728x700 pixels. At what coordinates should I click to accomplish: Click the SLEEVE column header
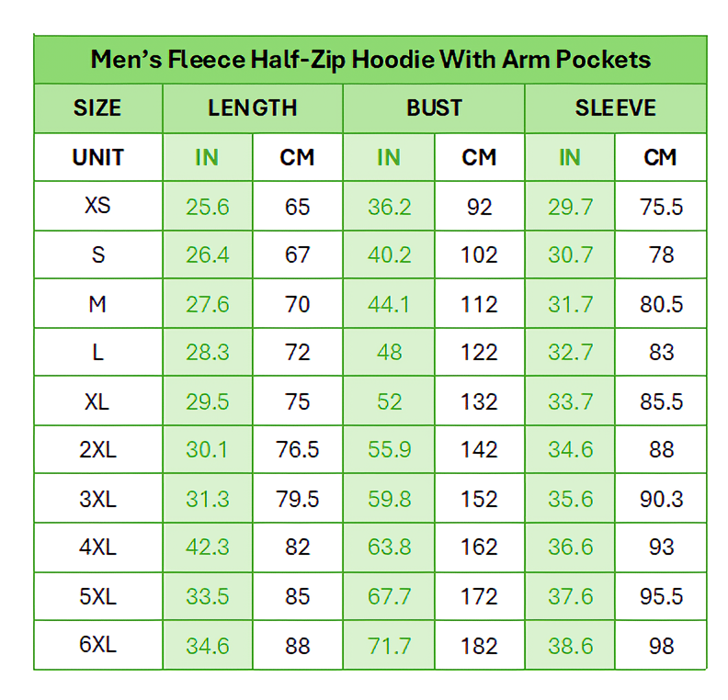[x=615, y=108]
